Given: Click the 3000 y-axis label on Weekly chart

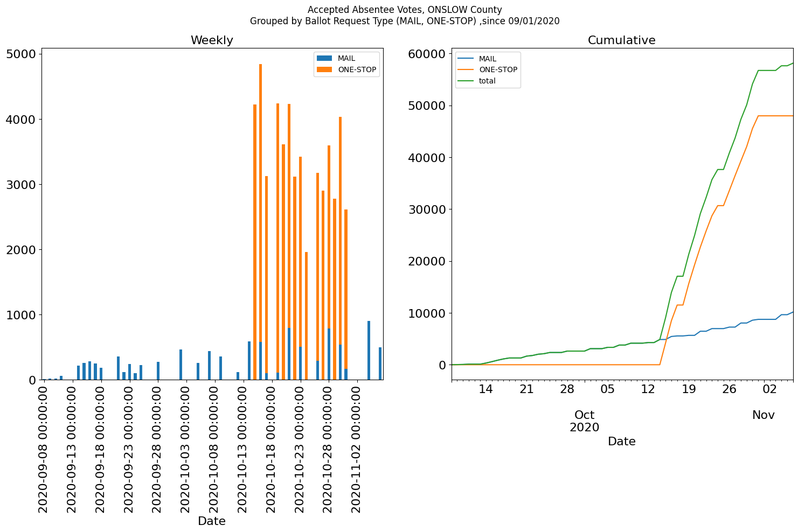Looking at the screenshot, I should pyautogui.click(x=21, y=185).
